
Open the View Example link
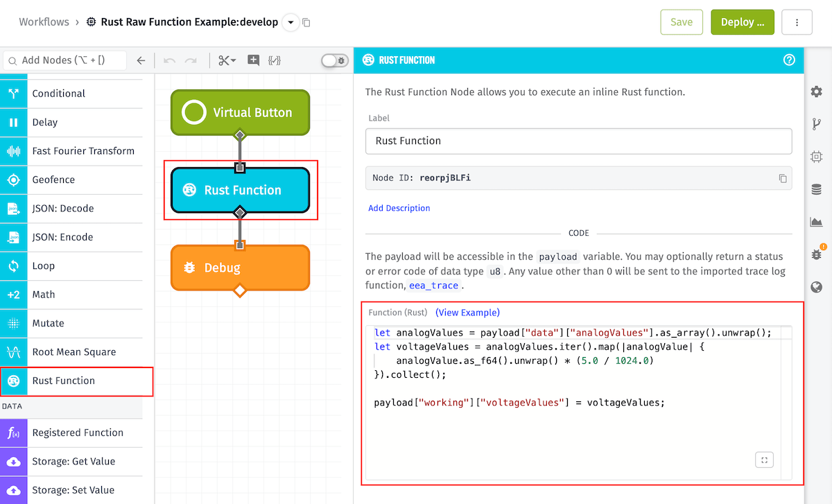(x=467, y=313)
